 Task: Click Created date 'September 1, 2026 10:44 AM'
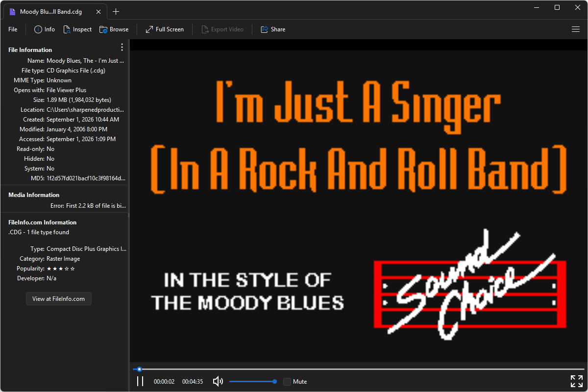point(83,120)
